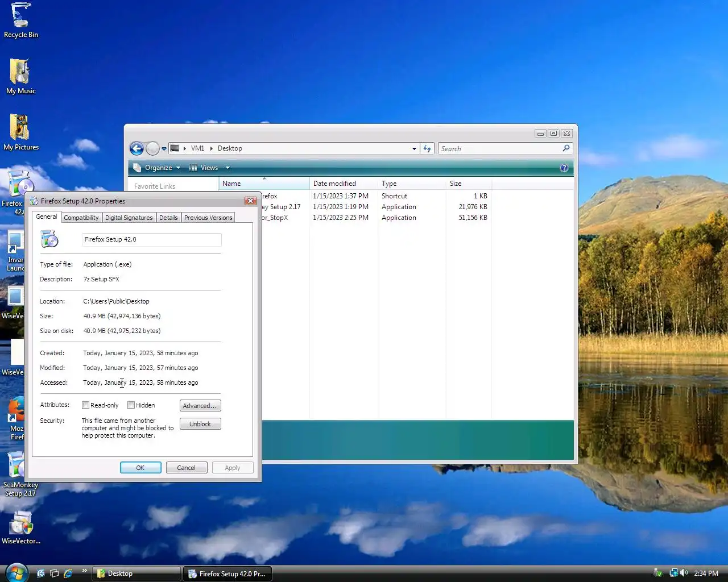Click the Forward arrow in Explorer window
Viewport: 728px width, 582px height.
pyautogui.click(x=152, y=148)
